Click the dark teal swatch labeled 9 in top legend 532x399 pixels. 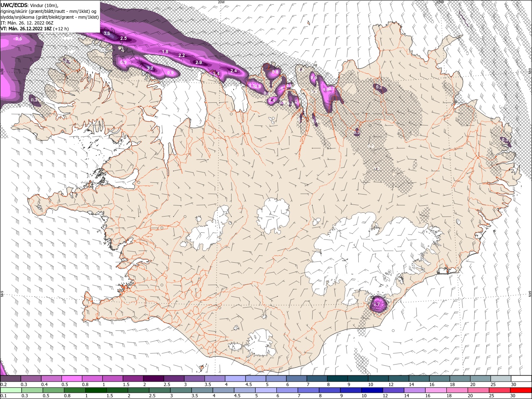(357, 379)
